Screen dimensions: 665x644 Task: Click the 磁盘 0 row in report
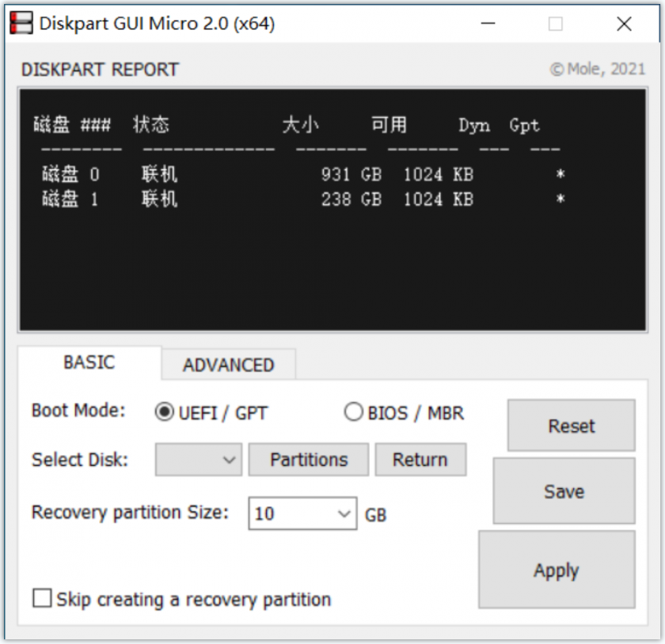tap(302, 175)
